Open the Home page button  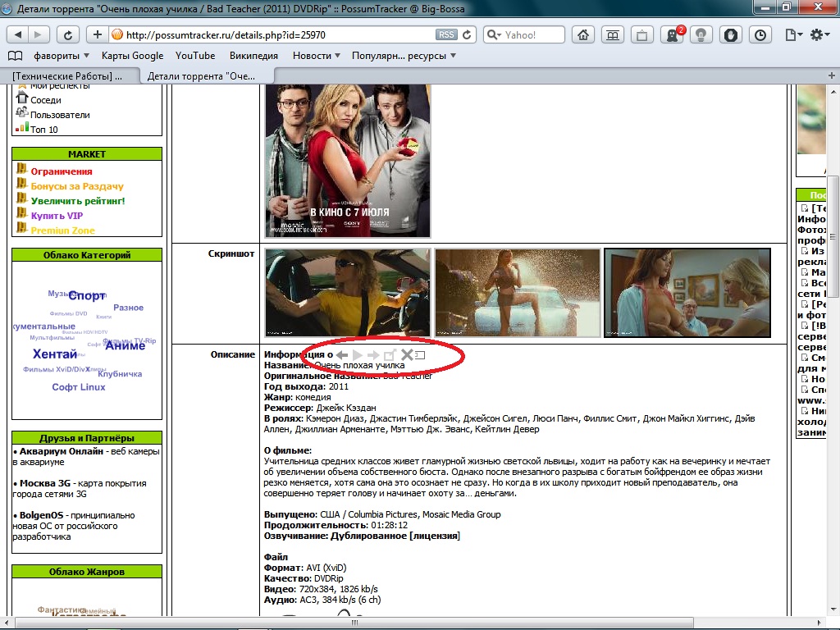click(583, 34)
